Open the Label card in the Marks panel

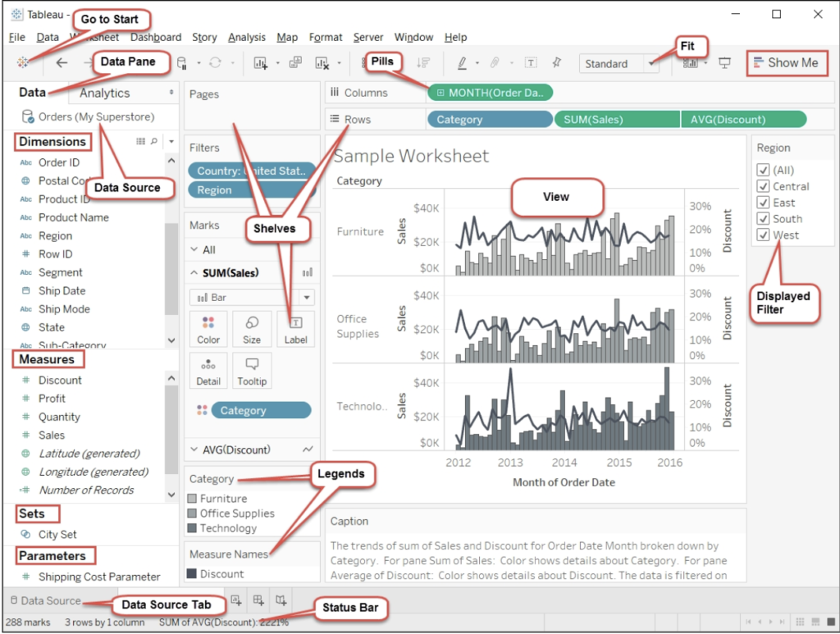tap(295, 328)
